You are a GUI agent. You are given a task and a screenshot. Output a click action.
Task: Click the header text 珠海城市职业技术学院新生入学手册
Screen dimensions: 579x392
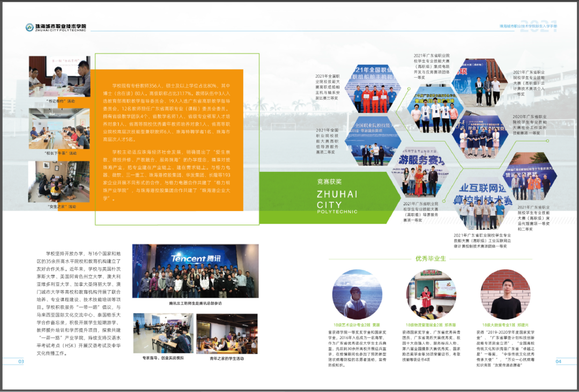528,27
